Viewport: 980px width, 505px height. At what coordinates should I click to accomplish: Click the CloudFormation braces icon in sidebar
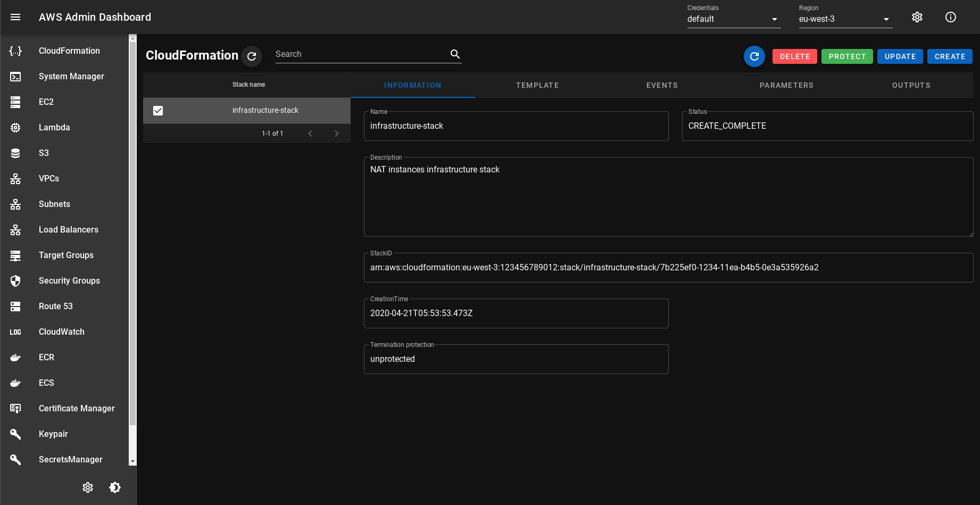click(15, 51)
